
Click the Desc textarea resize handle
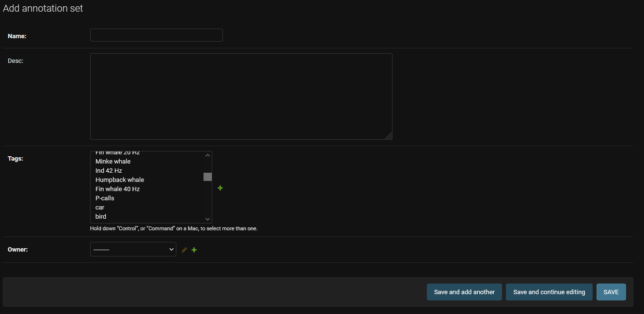pyautogui.click(x=389, y=136)
